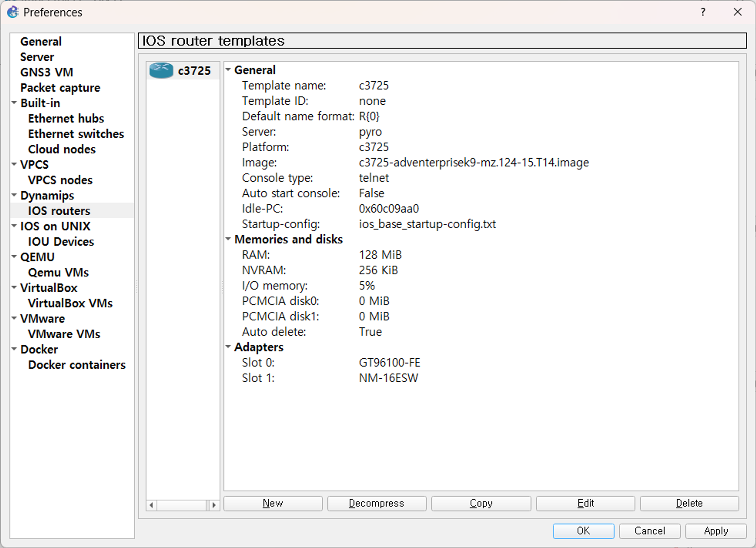
Task: Collapse the VMware tree section
Action: click(x=14, y=319)
